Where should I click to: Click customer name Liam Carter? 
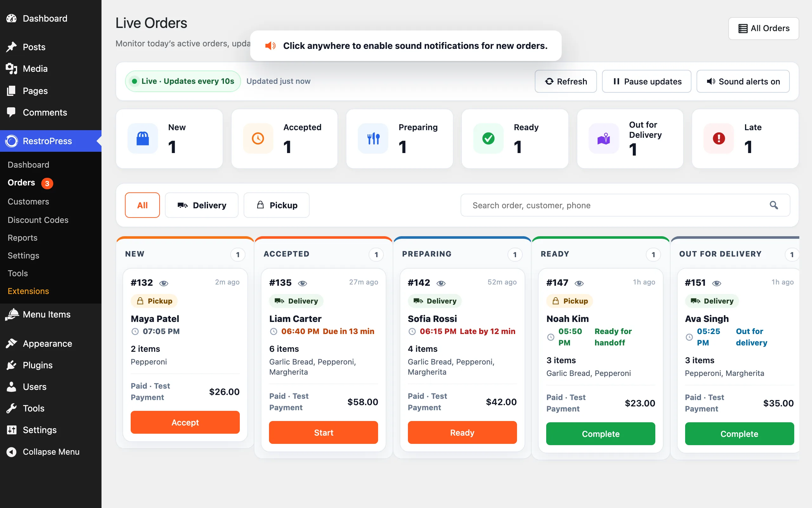(295, 318)
